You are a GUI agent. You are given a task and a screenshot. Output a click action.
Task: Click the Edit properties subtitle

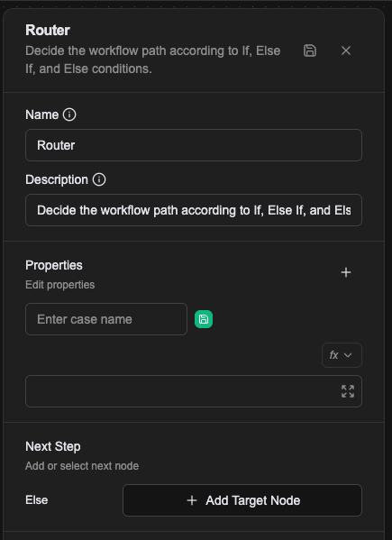coord(59,285)
